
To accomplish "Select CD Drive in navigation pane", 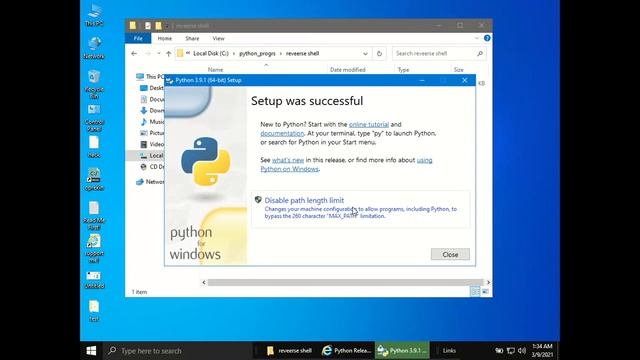I will [152, 167].
